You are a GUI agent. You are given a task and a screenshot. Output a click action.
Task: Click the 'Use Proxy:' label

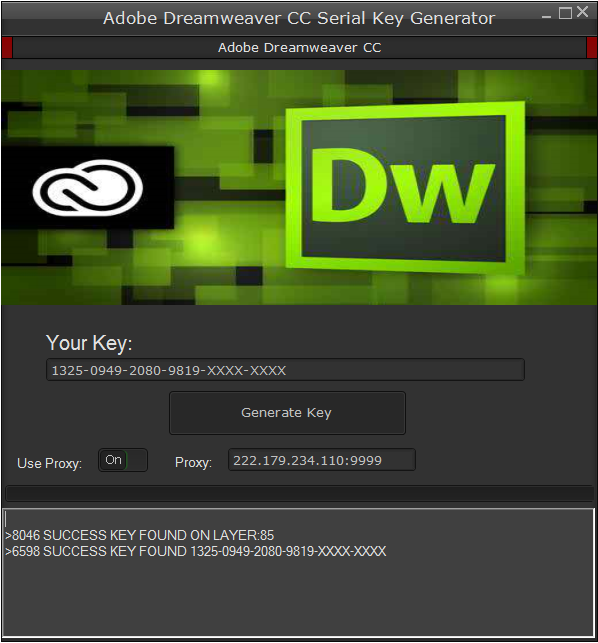click(49, 463)
